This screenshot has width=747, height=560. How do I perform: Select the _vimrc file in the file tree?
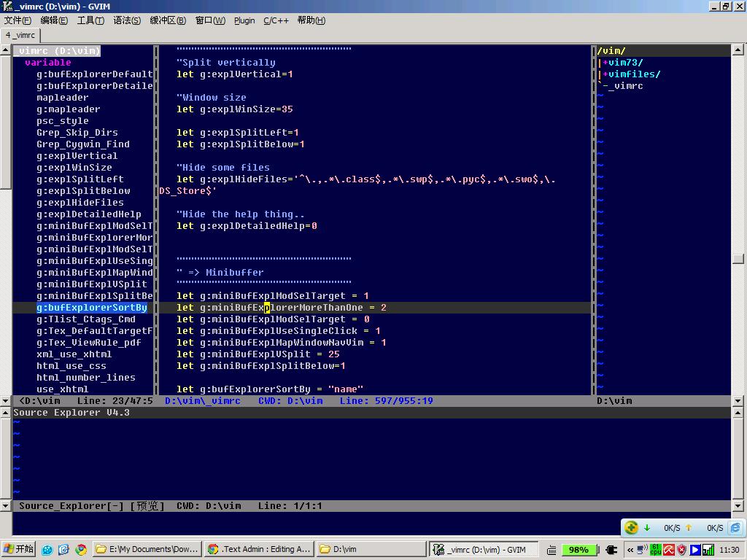pos(625,86)
